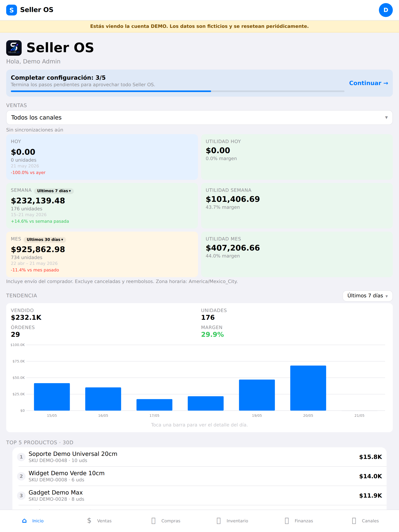Click the MARGEN 29.9% value
The image size is (399, 532).
pos(212,335)
